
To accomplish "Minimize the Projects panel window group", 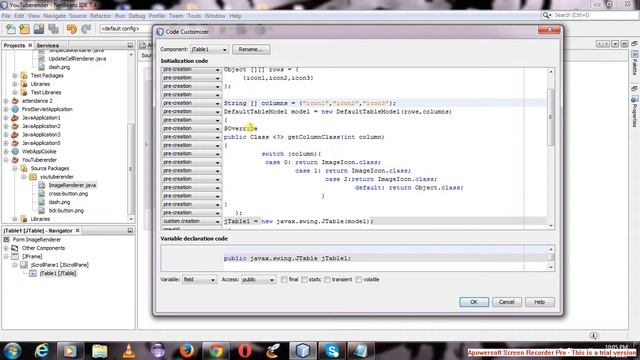I will click(x=130, y=45).
